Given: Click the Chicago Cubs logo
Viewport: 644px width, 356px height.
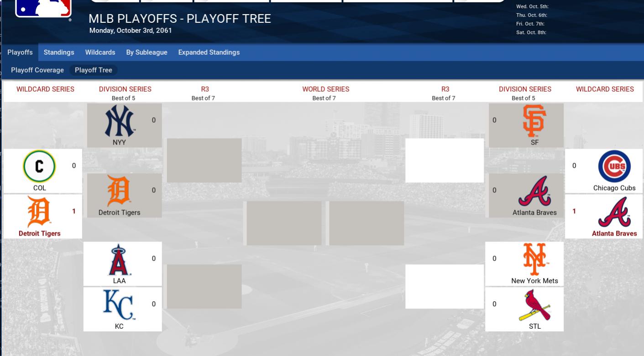Looking at the screenshot, I should (614, 167).
